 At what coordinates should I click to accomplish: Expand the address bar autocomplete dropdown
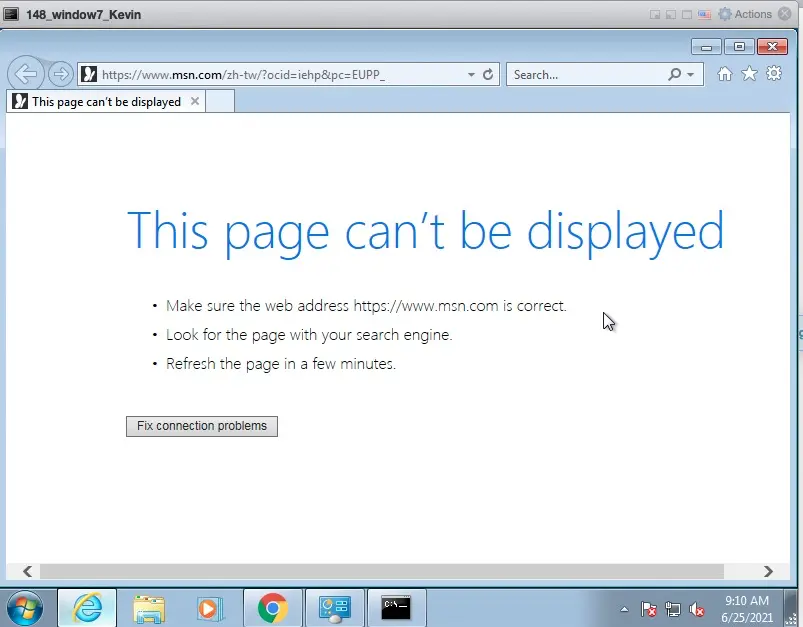pos(471,75)
